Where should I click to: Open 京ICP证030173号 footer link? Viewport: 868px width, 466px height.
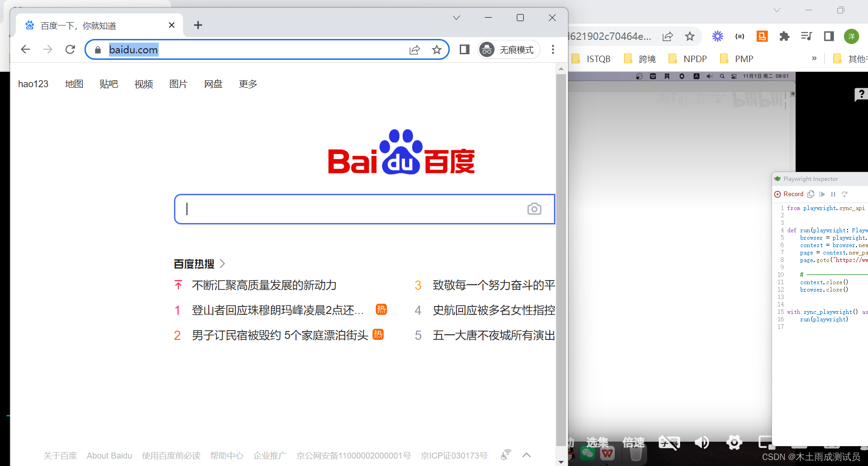pos(454,456)
